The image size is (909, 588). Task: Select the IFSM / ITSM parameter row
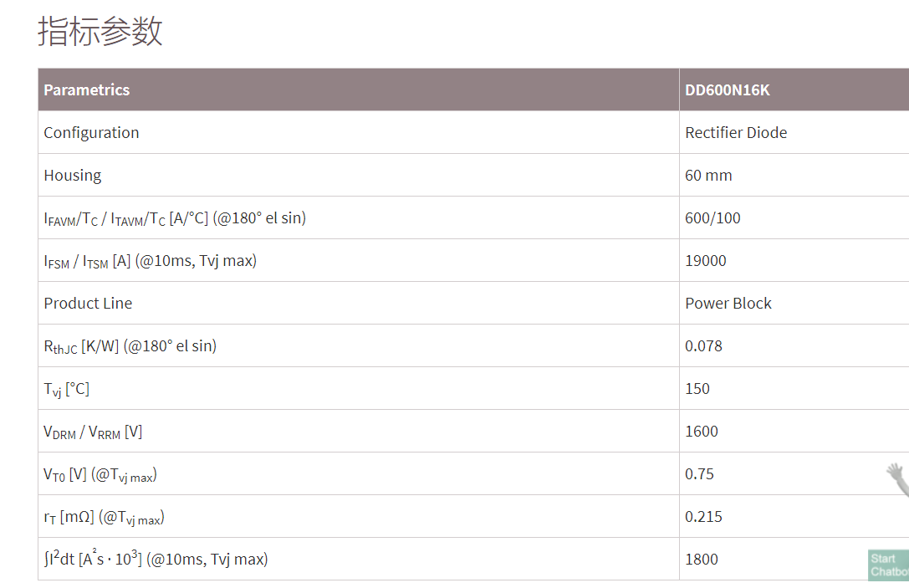[473, 260]
